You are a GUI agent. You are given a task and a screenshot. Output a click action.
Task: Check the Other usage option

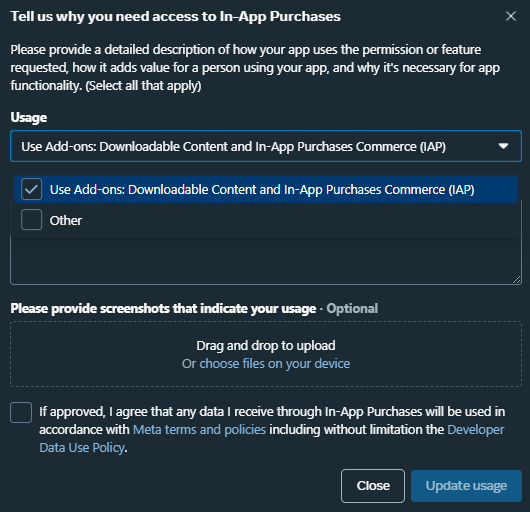tap(31, 220)
